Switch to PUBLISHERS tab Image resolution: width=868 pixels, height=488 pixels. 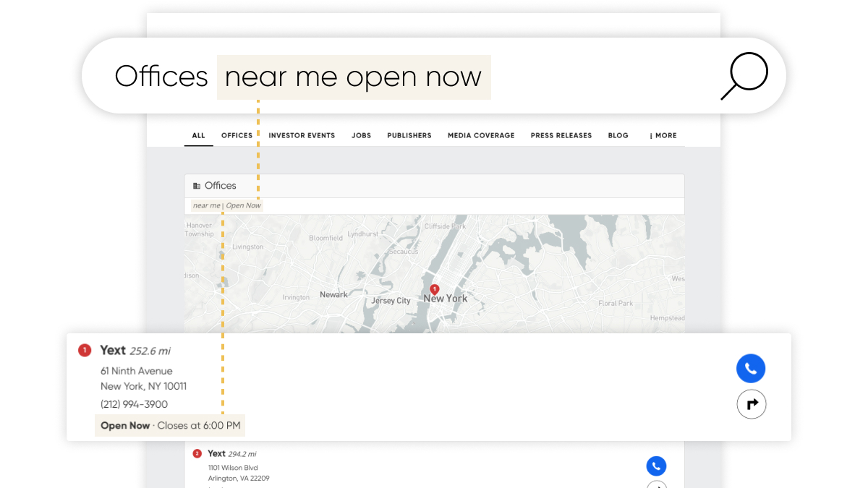[409, 135]
